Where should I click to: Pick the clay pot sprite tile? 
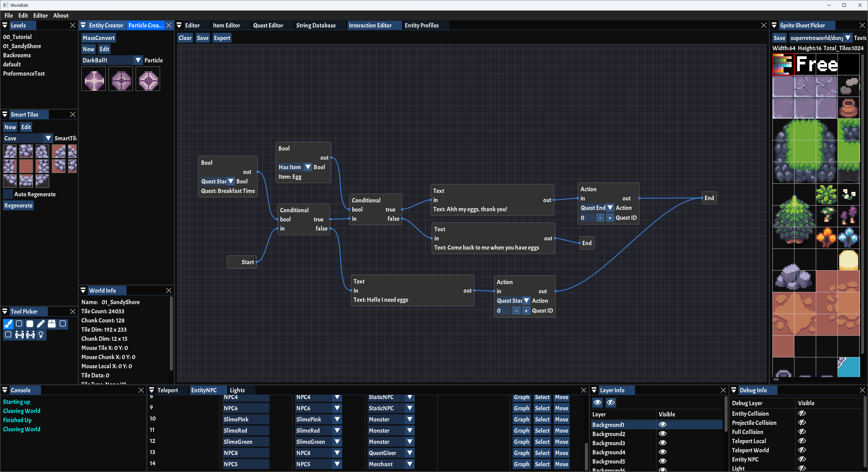point(848,108)
